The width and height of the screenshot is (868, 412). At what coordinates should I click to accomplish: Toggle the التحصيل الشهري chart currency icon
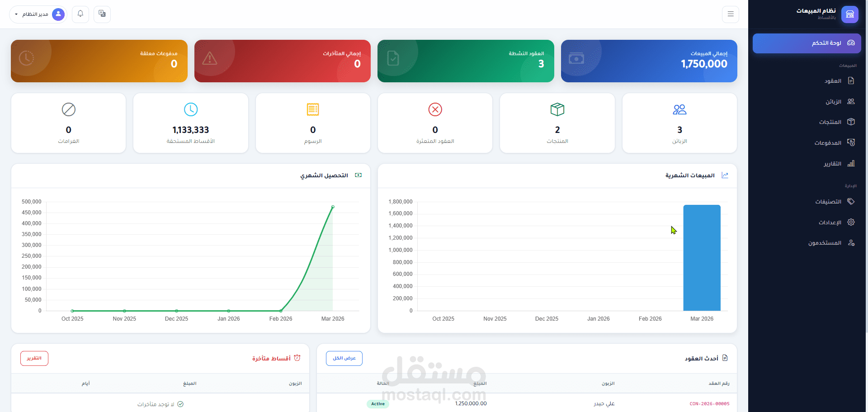click(x=359, y=175)
